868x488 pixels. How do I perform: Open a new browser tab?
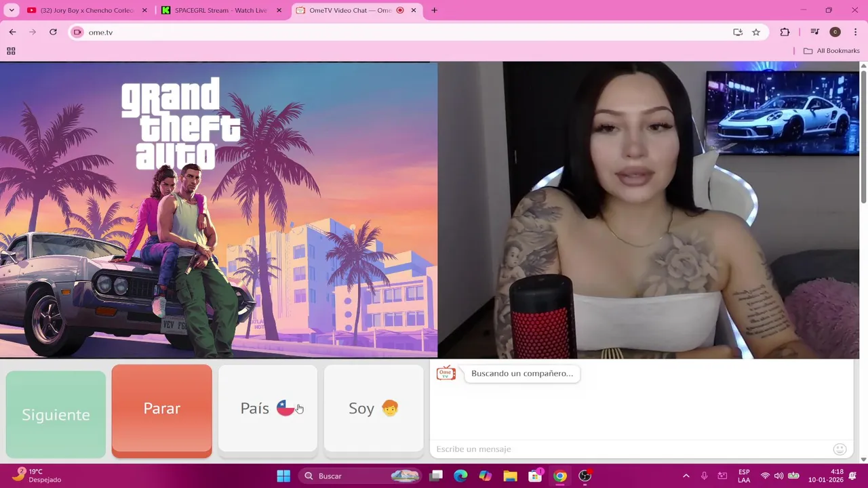pyautogui.click(x=435, y=10)
